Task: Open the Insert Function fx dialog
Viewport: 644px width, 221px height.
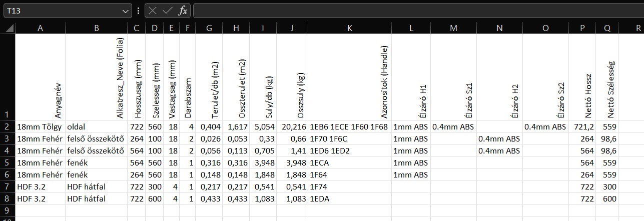Action: click(183, 10)
